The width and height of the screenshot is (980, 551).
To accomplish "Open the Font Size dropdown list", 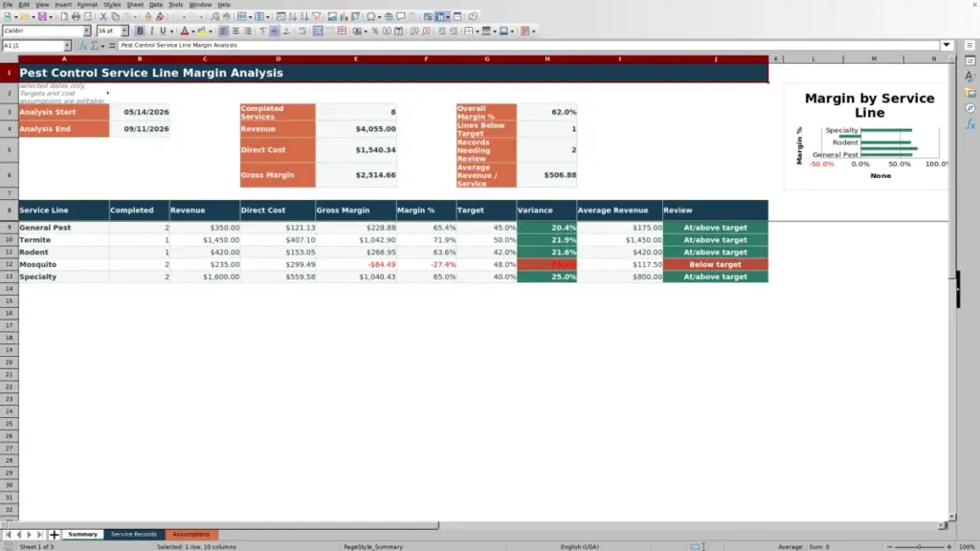I will click(124, 32).
